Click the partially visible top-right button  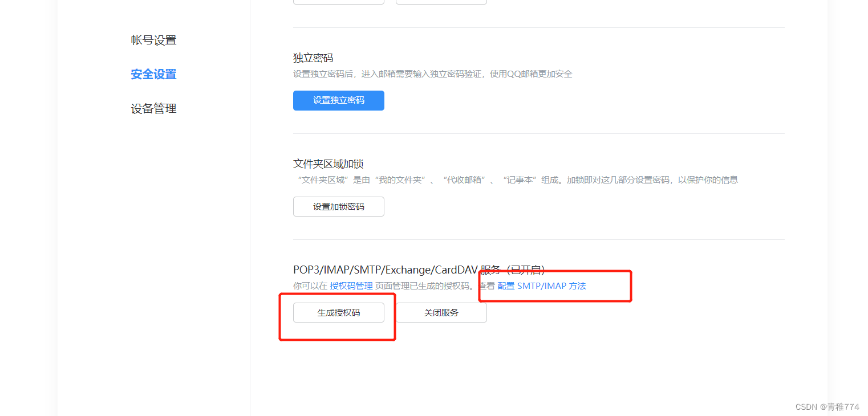441,1
